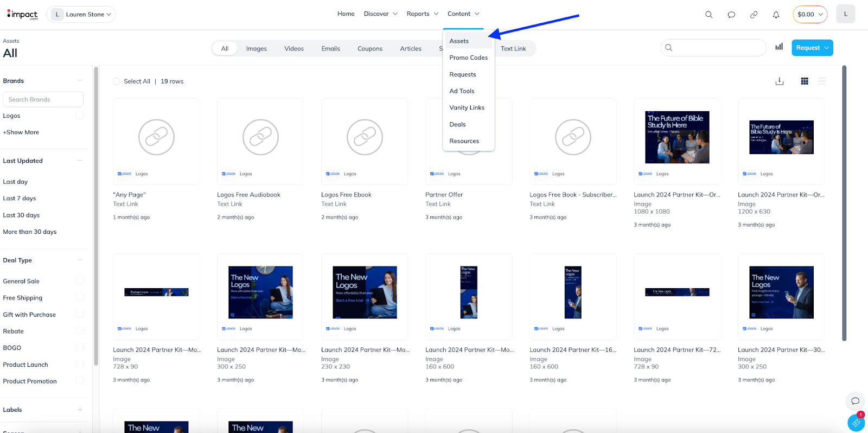Open the Lauren Stone account dropdown
Image resolution: width=868 pixels, height=433 pixels.
pos(81,15)
